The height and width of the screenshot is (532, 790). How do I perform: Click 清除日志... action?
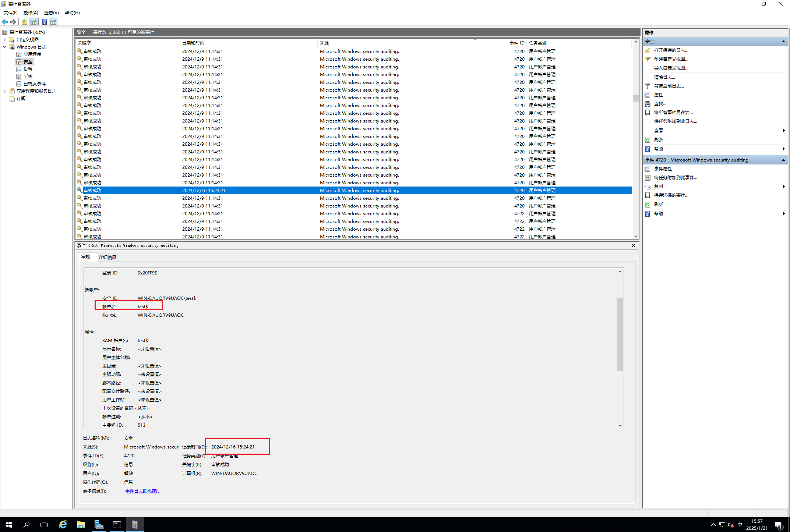tap(664, 77)
